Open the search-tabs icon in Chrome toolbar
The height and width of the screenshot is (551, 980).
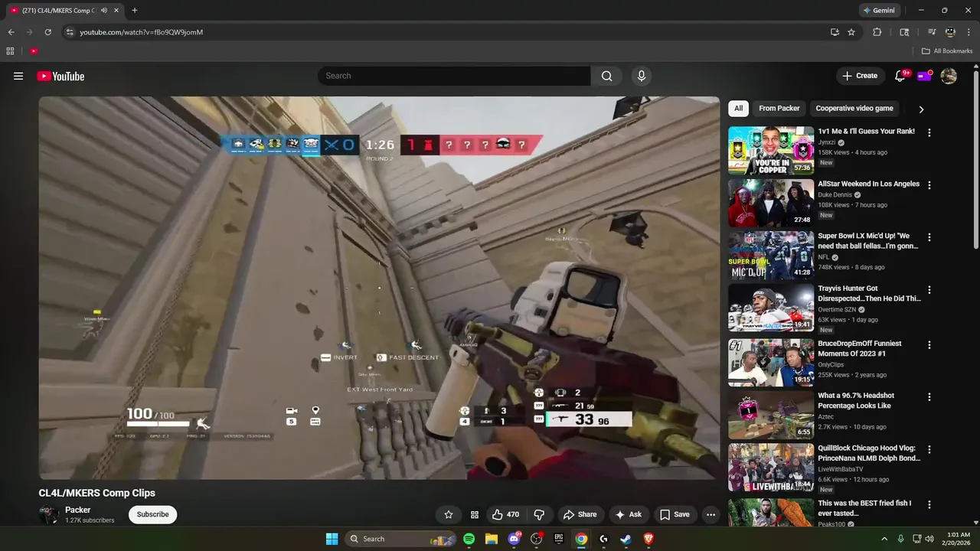(904, 32)
